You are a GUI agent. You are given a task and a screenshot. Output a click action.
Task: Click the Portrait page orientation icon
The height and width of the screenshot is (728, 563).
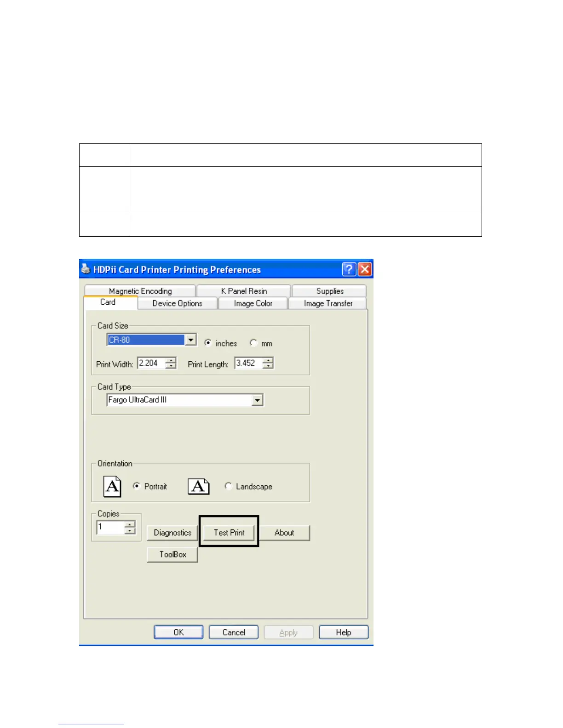point(112,486)
